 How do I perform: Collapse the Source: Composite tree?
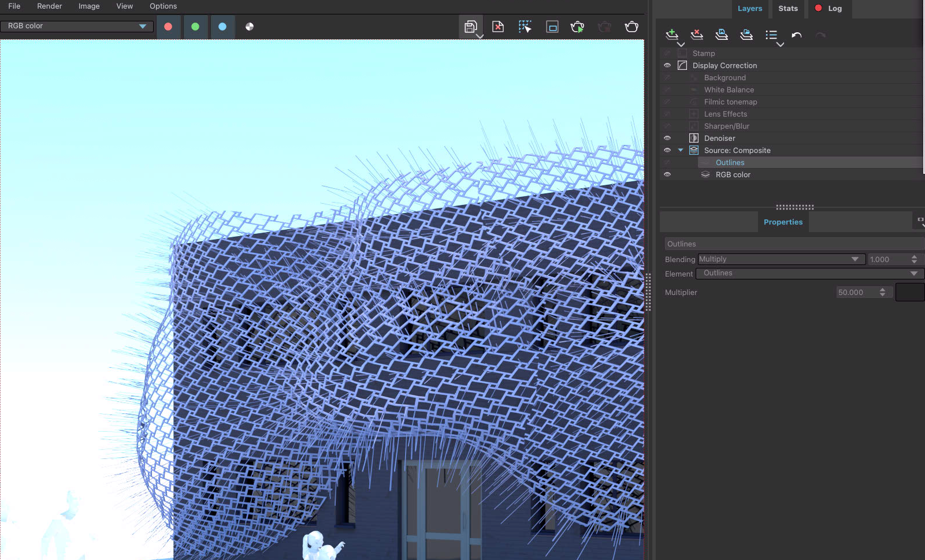click(x=681, y=150)
